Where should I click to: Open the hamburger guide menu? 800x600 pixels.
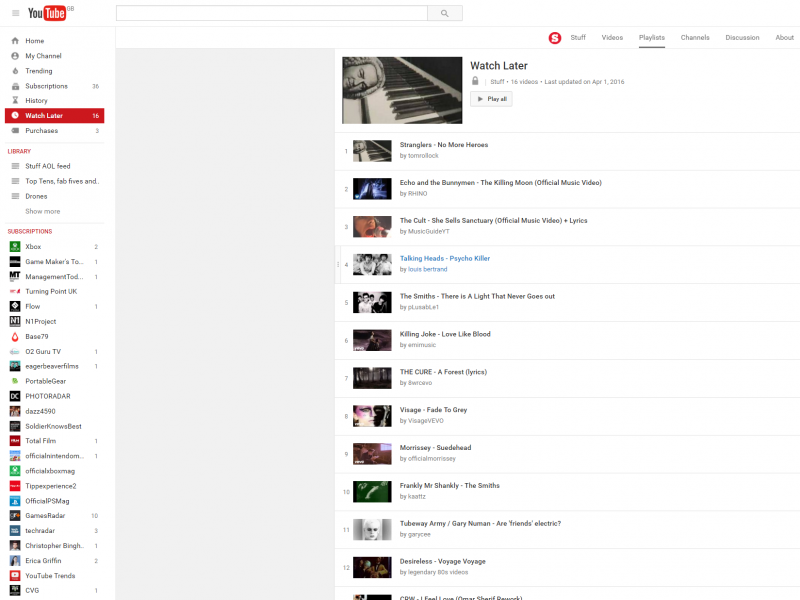tap(15, 13)
